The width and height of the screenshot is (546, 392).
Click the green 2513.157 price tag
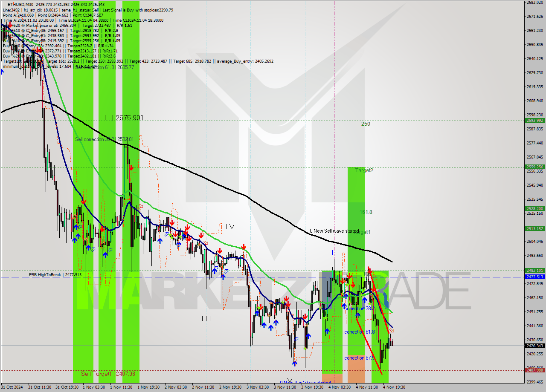(x=534, y=228)
